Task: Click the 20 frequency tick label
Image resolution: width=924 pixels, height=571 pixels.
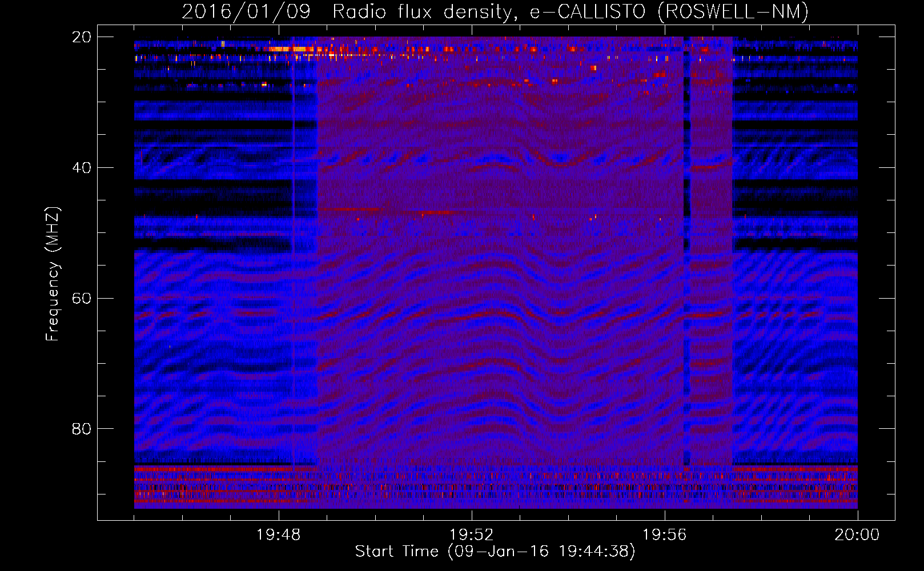Action: (x=81, y=37)
